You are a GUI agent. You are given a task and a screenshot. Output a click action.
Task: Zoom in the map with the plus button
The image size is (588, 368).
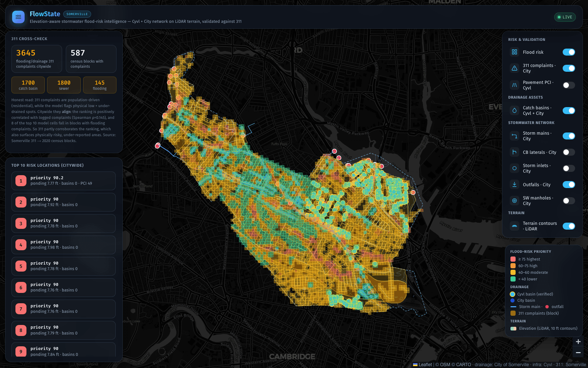coord(578,342)
